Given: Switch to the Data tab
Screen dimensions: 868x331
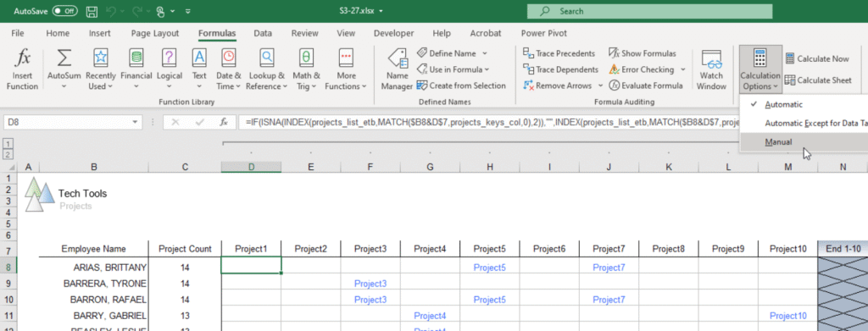Looking at the screenshot, I should pyautogui.click(x=263, y=33).
